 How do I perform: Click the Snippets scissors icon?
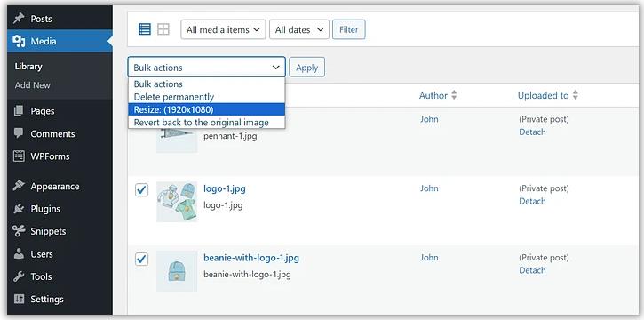click(19, 231)
